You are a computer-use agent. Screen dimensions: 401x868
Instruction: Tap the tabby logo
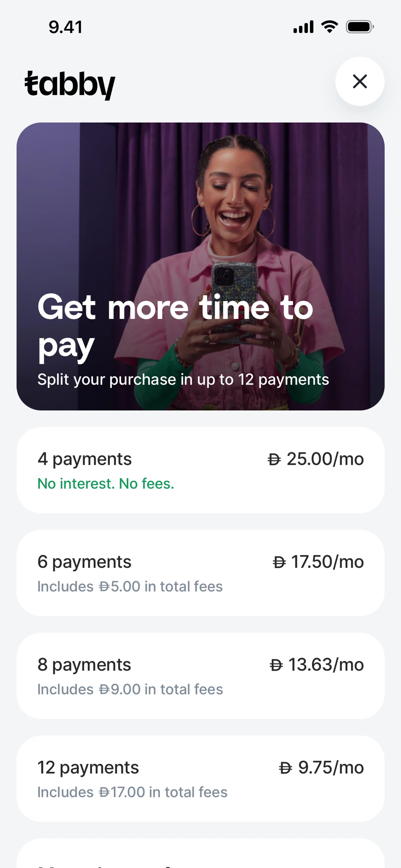(x=70, y=85)
